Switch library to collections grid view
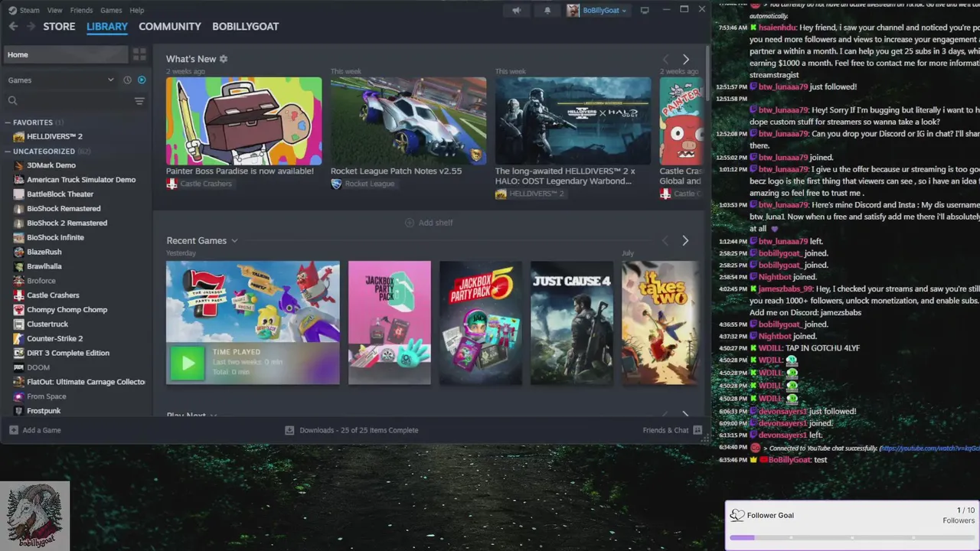 point(139,54)
